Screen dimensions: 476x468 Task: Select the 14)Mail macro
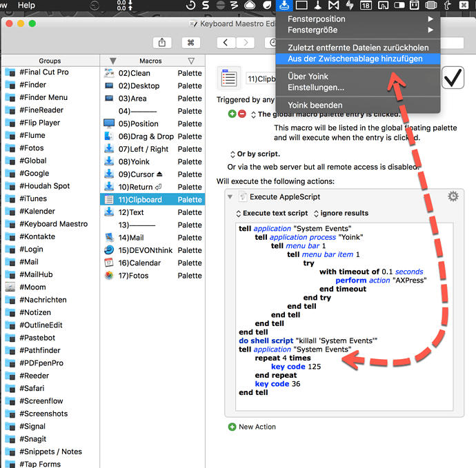(x=152, y=238)
